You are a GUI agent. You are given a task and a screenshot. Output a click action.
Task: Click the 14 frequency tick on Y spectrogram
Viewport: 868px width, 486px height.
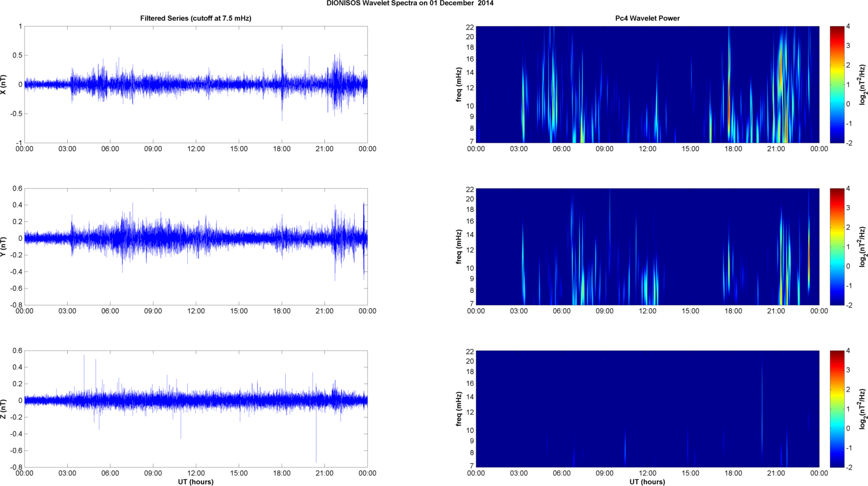(x=470, y=234)
